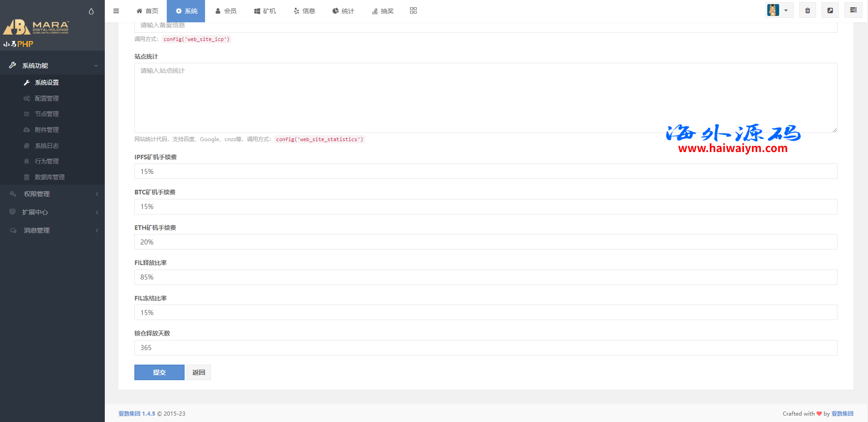This screenshot has height=422, width=868.
Task: Collapse the 系统功能 sidebar section
Action: 52,66
